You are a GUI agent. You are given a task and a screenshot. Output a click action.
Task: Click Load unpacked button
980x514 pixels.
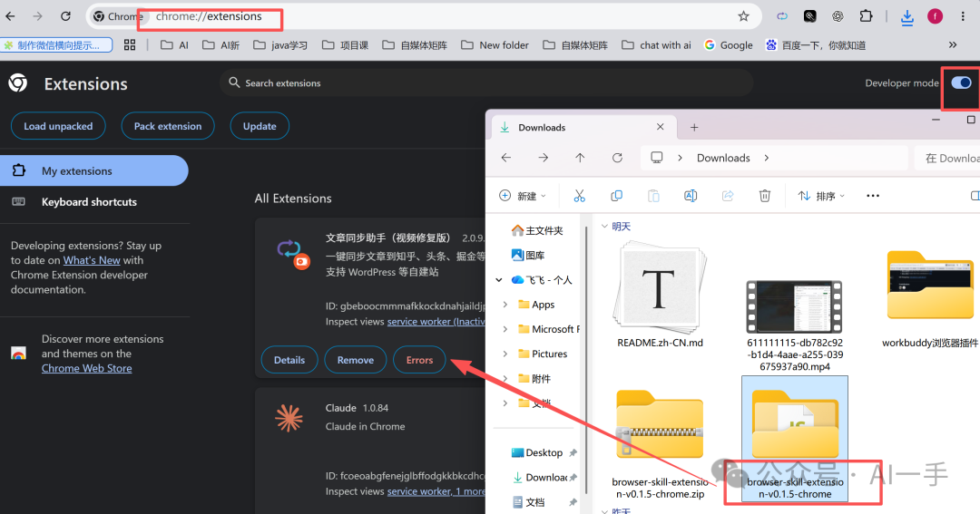58,126
